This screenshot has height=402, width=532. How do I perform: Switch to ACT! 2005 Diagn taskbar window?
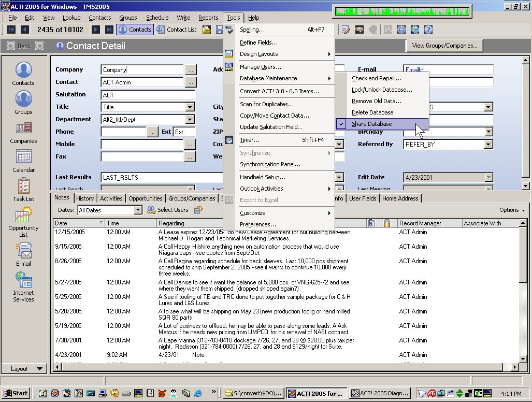point(380,393)
